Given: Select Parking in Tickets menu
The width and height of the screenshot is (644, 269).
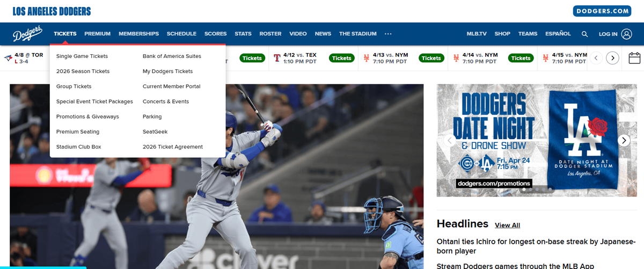Looking at the screenshot, I should point(152,117).
